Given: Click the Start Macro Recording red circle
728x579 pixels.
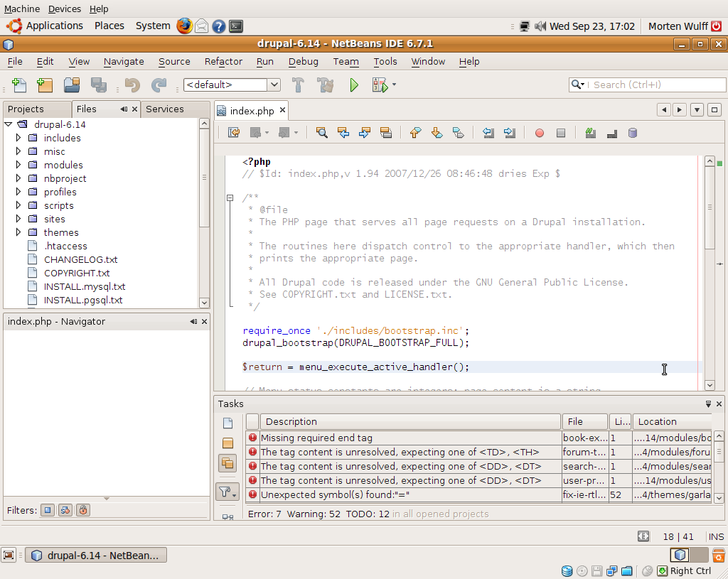Looking at the screenshot, I should click(539, 134).
